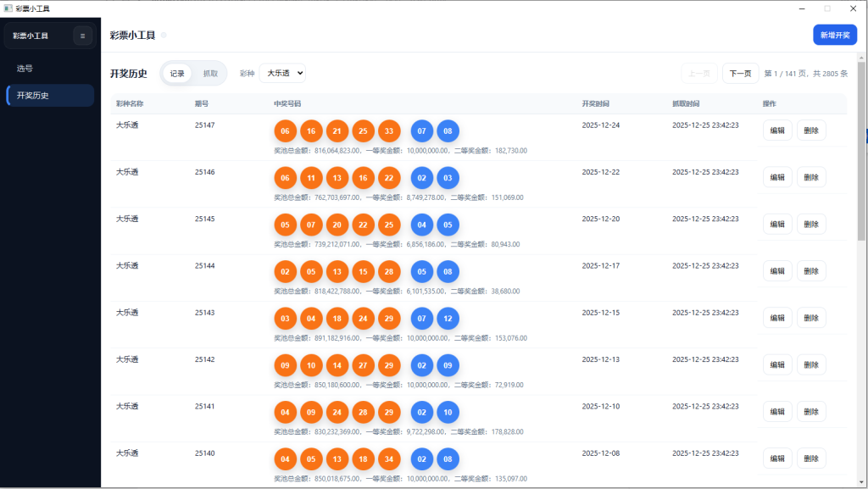The image size is (868, 489).
Task: Edit the draw record for issue 25147
Action: 777,131
